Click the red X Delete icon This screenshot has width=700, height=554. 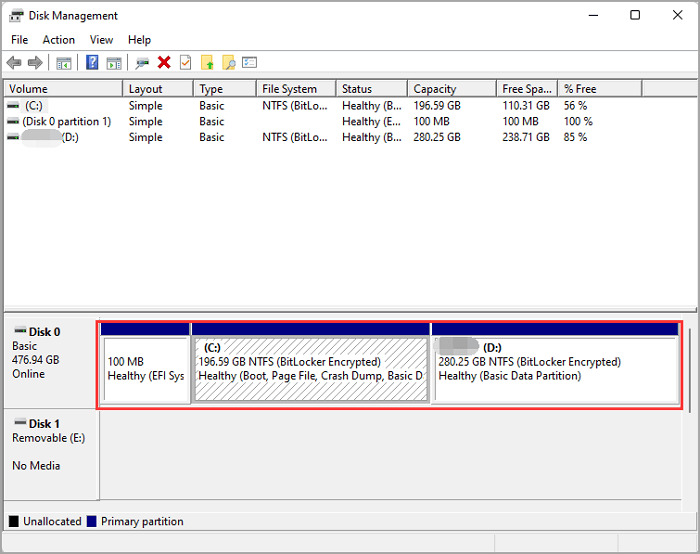164,63
